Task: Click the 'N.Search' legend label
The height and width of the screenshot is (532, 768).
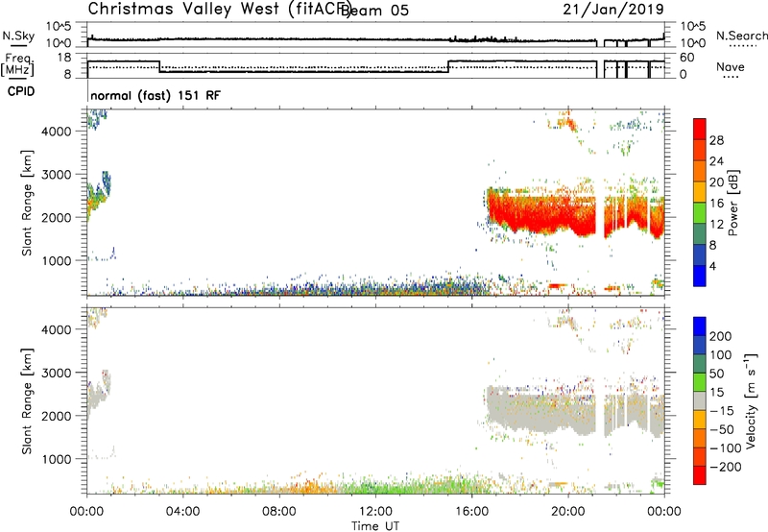Action: pyautogui.click(x=741, y=36)
